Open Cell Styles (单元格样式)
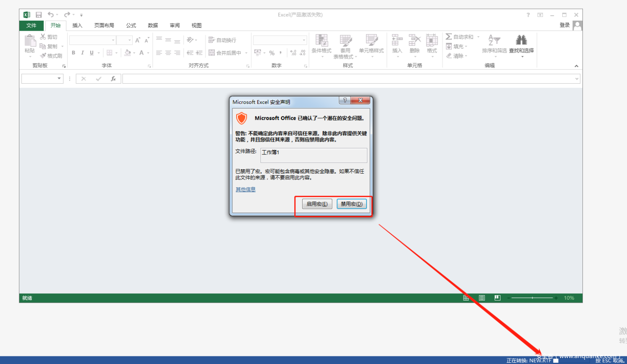627x364 pixels. [x=371, y=45]
